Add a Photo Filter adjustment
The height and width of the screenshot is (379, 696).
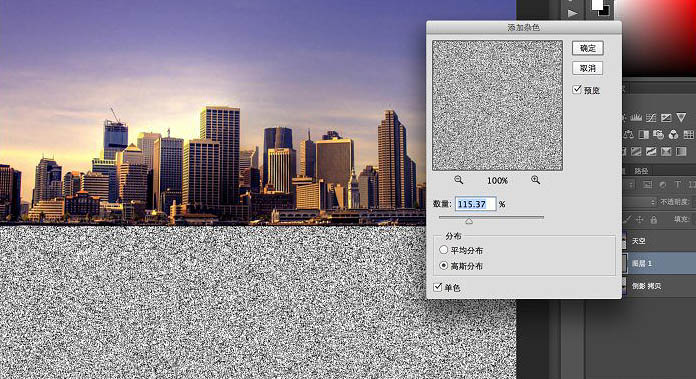point(659,134)
